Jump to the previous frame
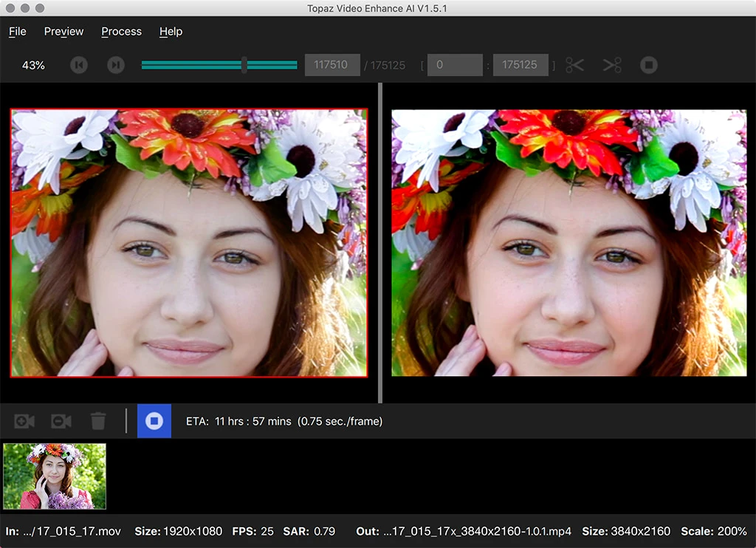This screenshot has width=756, height=548. (x=79, y=65)
